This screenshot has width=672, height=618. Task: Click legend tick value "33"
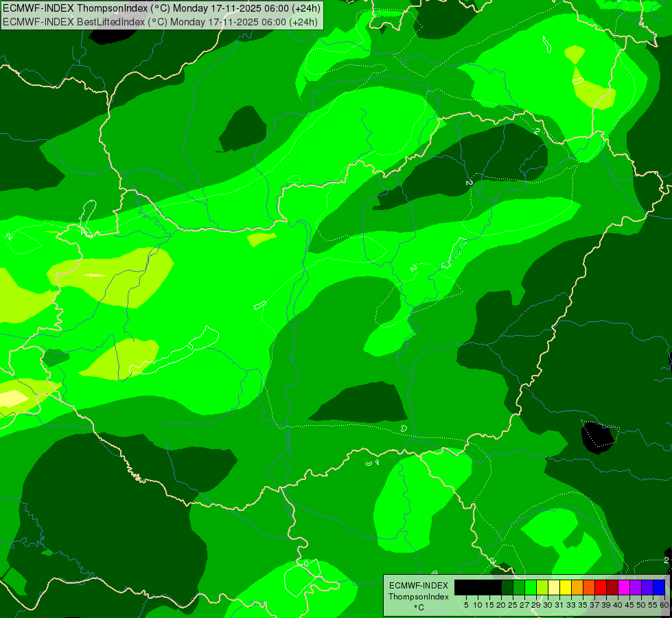571,605
